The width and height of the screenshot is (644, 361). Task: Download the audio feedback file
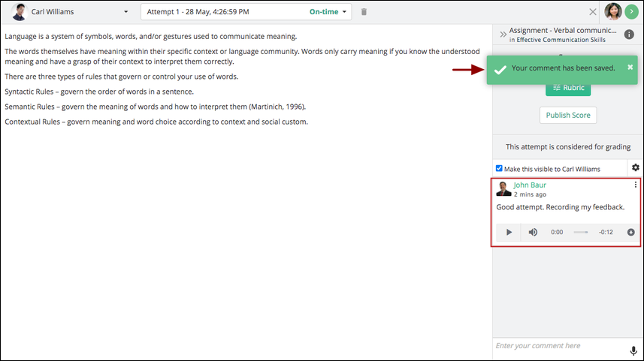[x=631, y=232]
